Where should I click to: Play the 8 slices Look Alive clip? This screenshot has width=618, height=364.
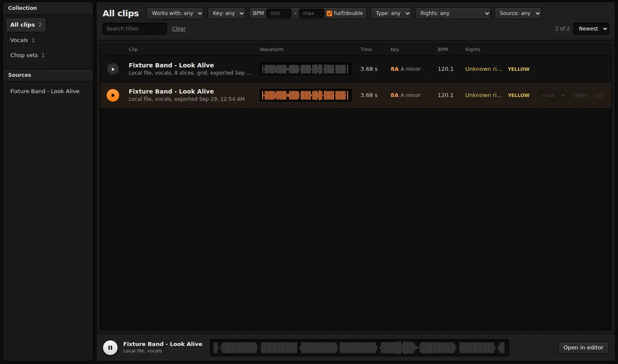click(x=113, y=69)
